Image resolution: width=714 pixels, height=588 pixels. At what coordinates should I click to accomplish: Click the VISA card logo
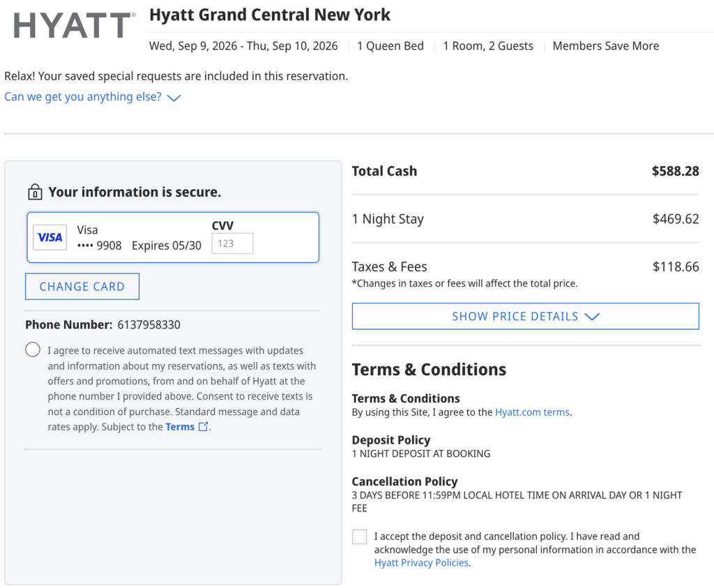click(50, 237)
